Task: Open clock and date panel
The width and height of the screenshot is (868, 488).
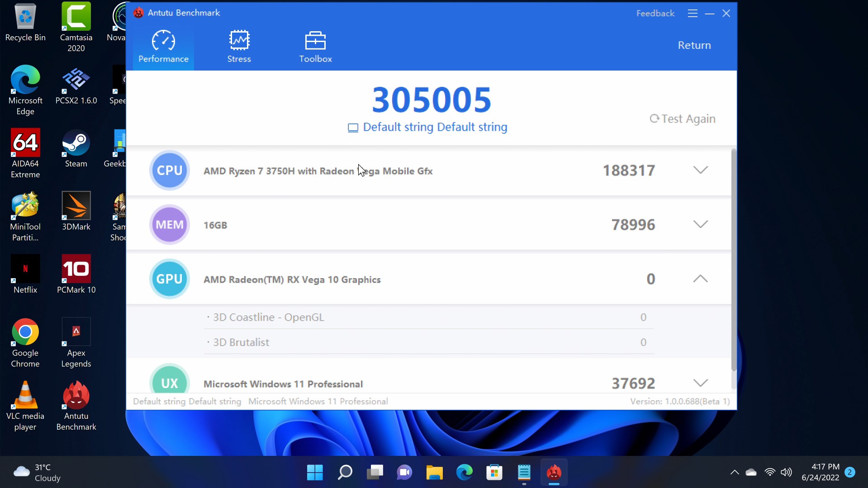Action: (x=821, y=472)
